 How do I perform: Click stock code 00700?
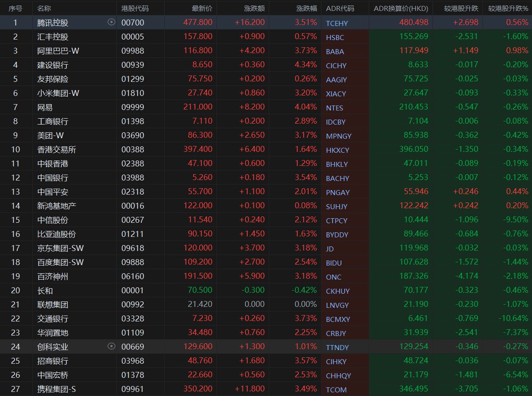[133, 22]
